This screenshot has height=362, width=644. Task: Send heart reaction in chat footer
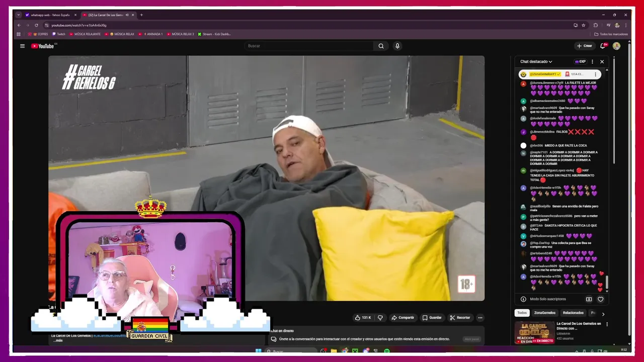(x=600, y=299)
